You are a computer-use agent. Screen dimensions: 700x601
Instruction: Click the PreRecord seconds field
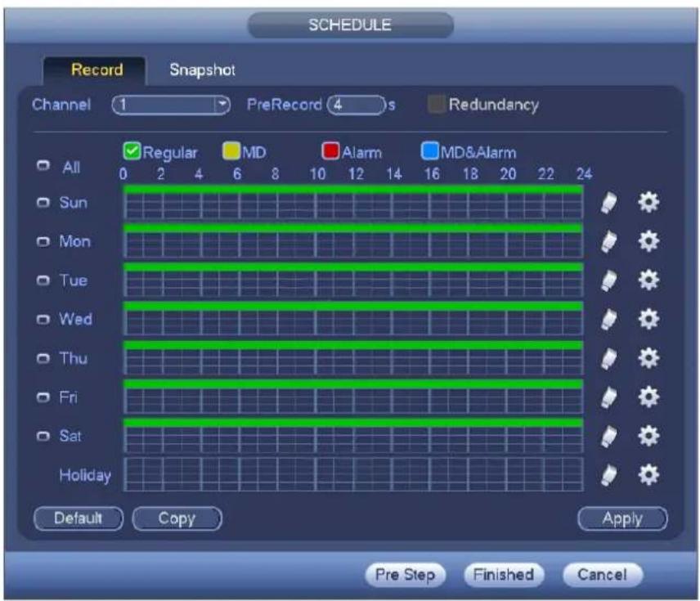[357, 105]
